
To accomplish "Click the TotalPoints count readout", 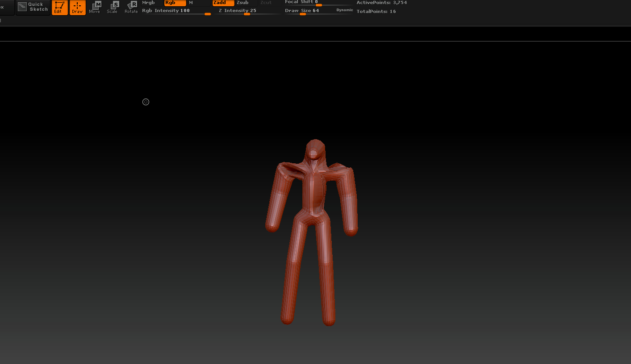I will click(376, 12).
